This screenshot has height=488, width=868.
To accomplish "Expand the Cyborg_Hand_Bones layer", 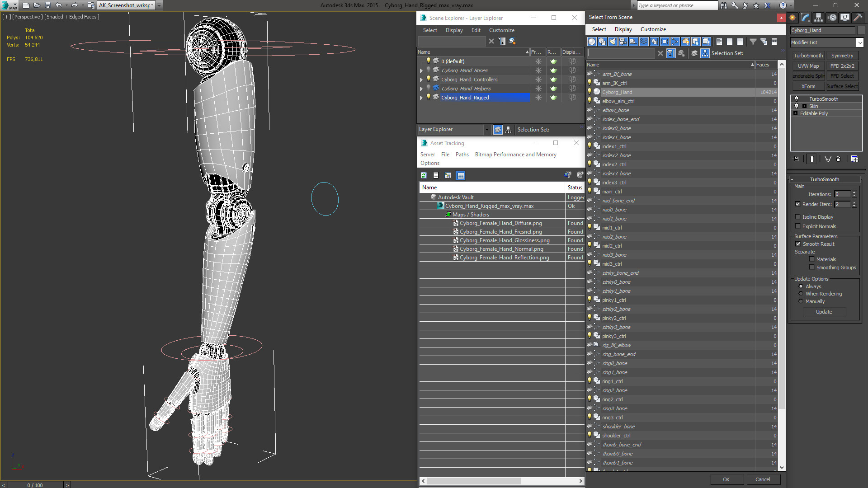I will (x=421, y=70).
